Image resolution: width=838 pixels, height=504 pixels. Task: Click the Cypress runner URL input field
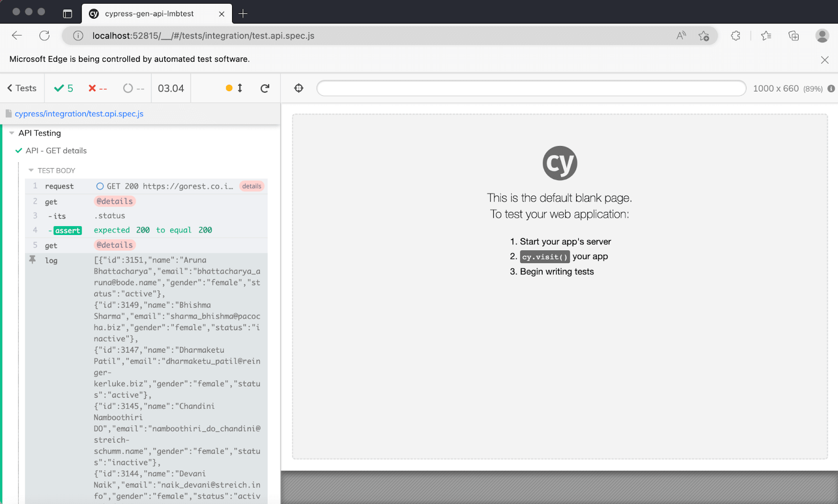[x=531, y=88]
